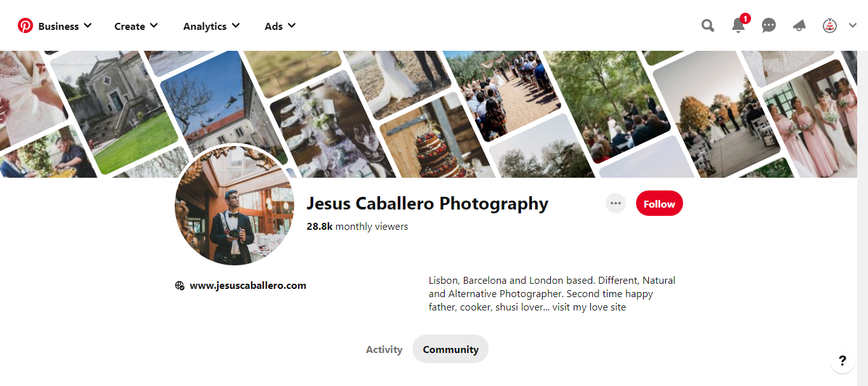Expand the Business dropdown menu

65,26
